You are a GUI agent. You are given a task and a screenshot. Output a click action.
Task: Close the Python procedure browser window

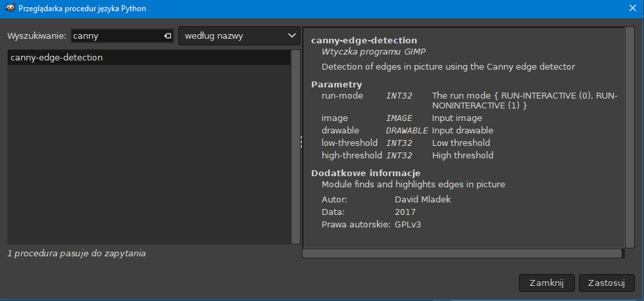coord(633,8)
